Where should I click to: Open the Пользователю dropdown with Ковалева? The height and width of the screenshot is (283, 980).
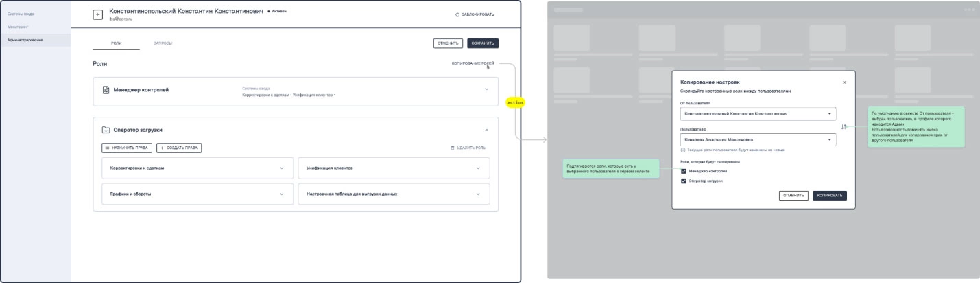click(758, 139)
